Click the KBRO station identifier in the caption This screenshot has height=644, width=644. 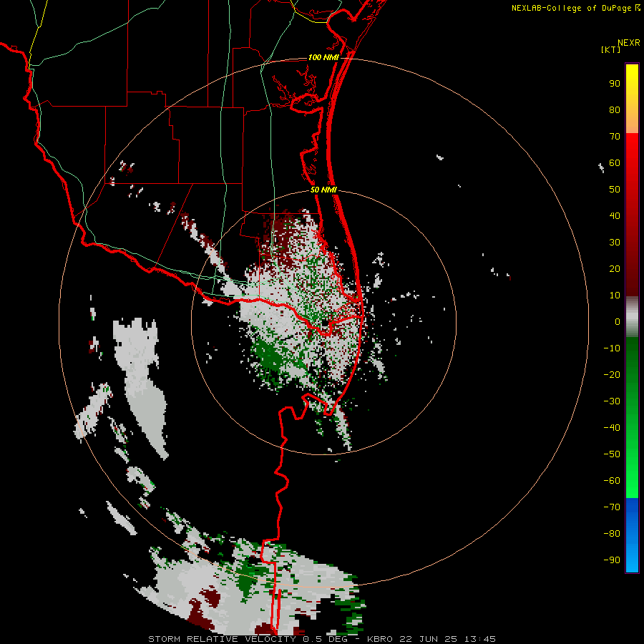380,639
